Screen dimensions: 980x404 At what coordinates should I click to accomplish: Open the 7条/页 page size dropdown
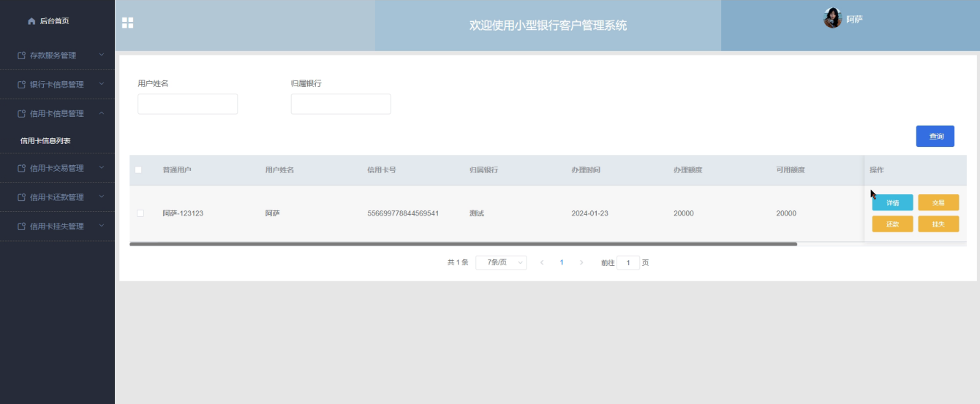coord(501,262)
